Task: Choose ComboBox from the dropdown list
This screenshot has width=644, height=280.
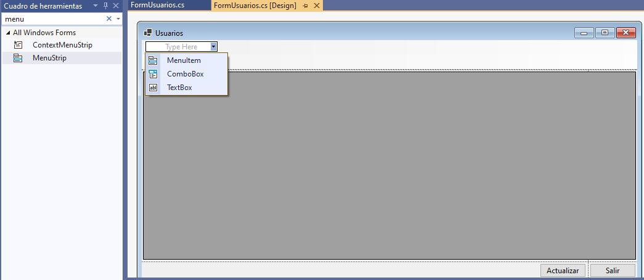Action: 187,74
